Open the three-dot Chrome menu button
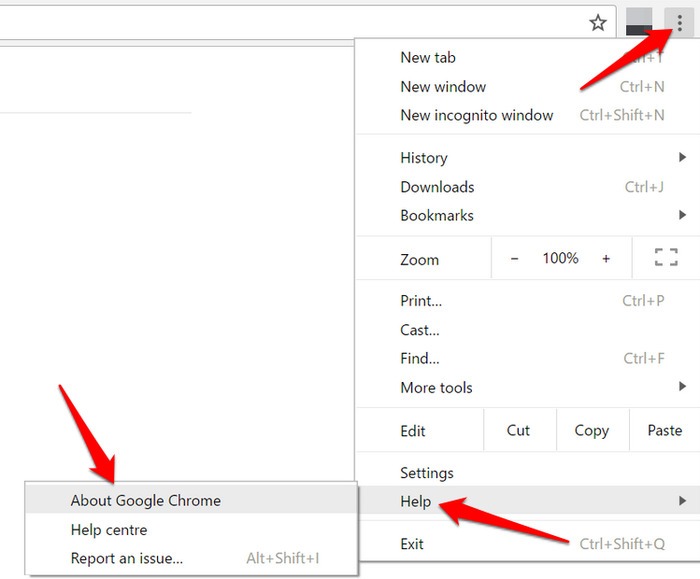 tap(679, 22)
